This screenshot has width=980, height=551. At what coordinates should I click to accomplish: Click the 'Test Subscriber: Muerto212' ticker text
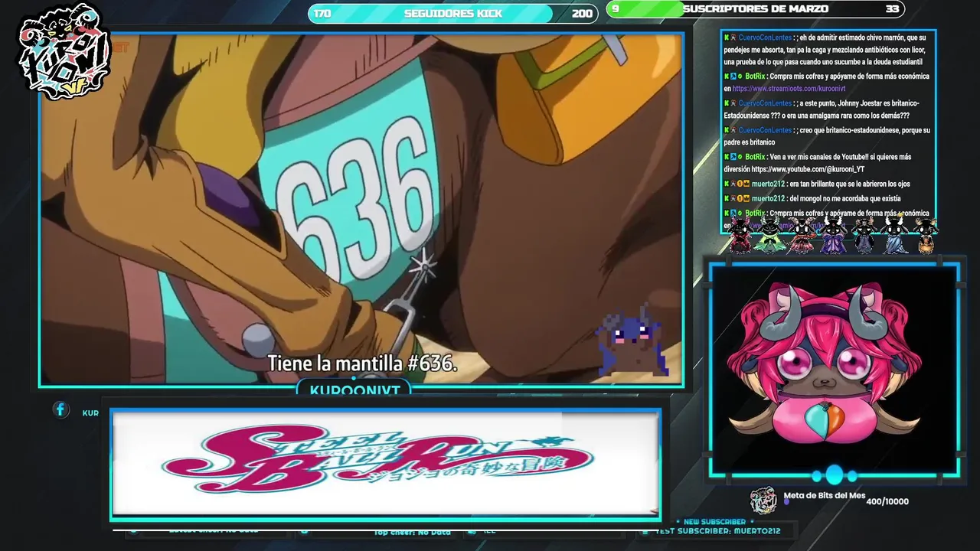[718, 531]
